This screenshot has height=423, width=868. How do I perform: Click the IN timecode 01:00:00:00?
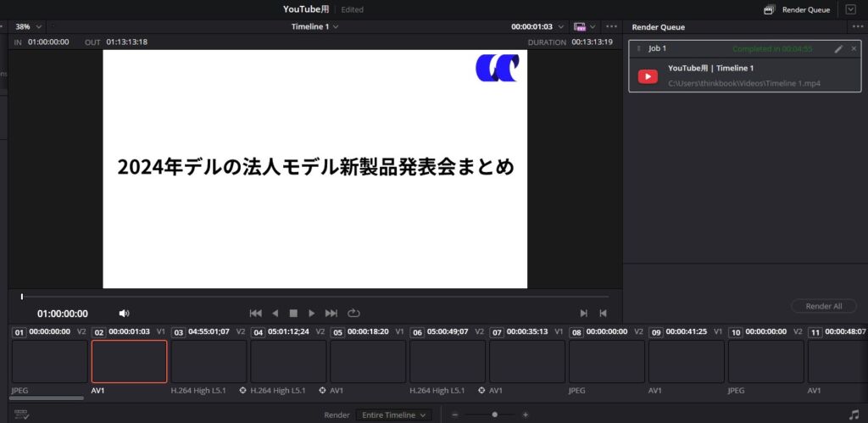pyautogui.click(x=48, y=42)
